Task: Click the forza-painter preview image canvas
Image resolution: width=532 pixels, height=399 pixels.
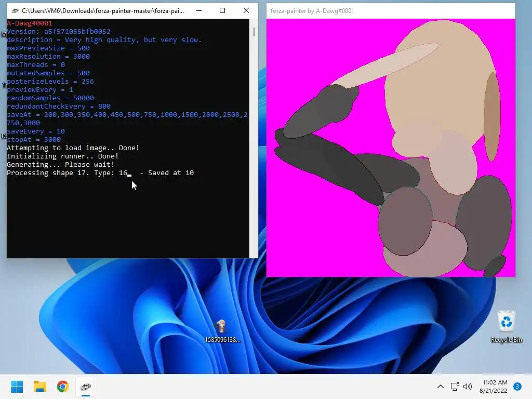Action: 391,148
